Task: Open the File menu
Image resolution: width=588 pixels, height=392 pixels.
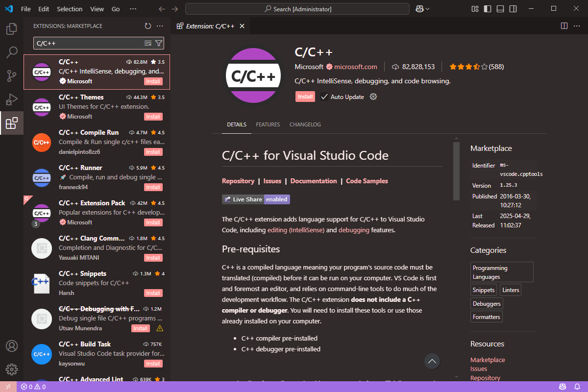Action: pos(26,9)
